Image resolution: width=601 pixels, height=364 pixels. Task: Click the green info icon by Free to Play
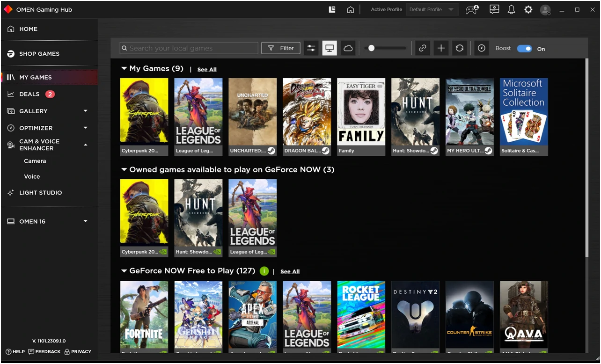pos(264,271)
